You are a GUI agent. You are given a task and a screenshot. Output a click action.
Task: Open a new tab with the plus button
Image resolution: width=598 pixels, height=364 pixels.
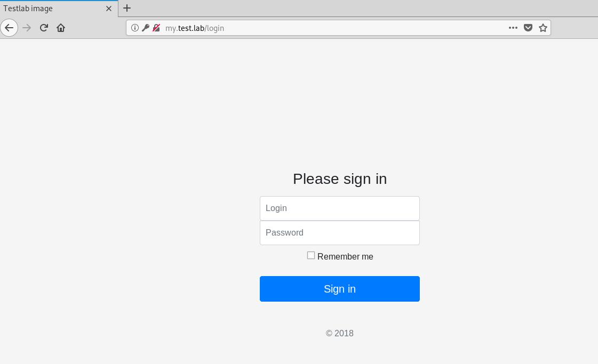click(x=127, y=8)
